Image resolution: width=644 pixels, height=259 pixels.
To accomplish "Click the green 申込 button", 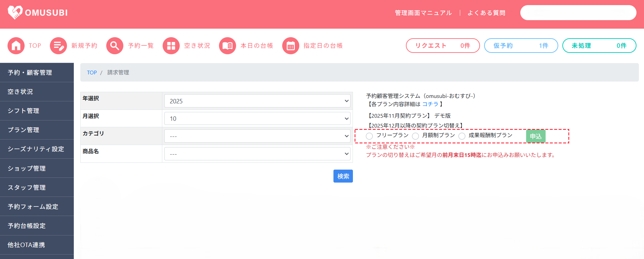I will (536, 136).
